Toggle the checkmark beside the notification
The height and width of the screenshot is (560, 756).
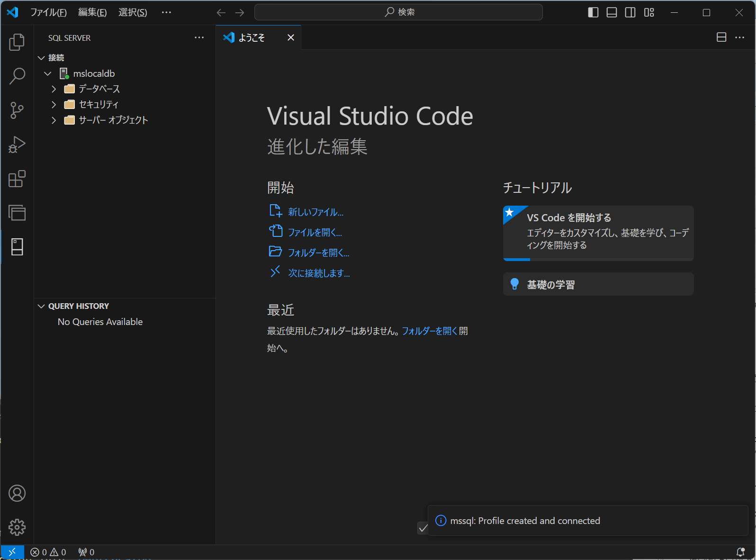pyautogui.click(x=423, y=528)
